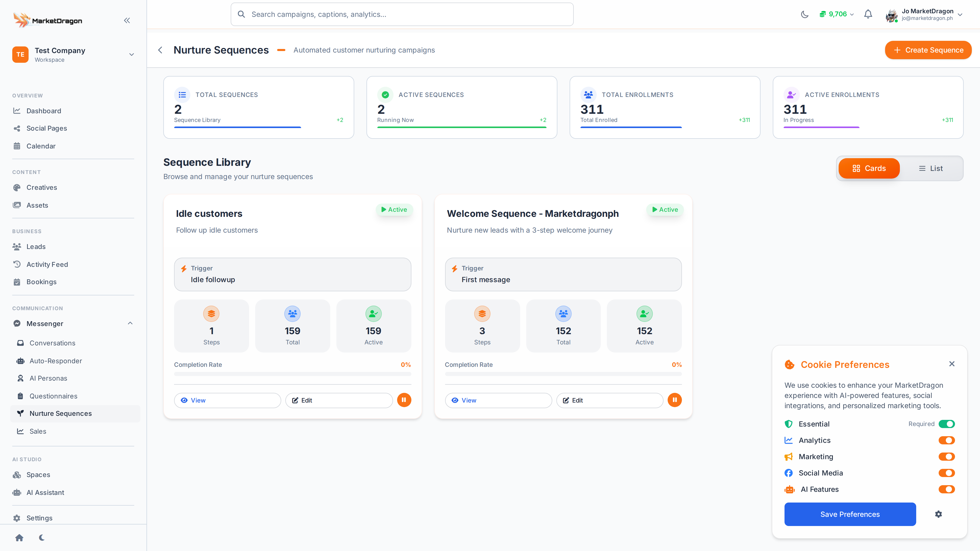Click the cookie icon in Cookie Preferences
Screen dimensions: 980x551
coord(790,365)
